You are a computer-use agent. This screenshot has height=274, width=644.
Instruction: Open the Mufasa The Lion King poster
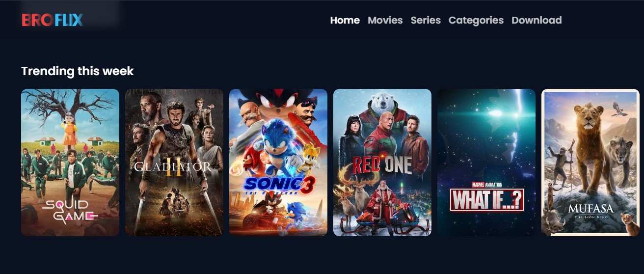pos(590,163)
